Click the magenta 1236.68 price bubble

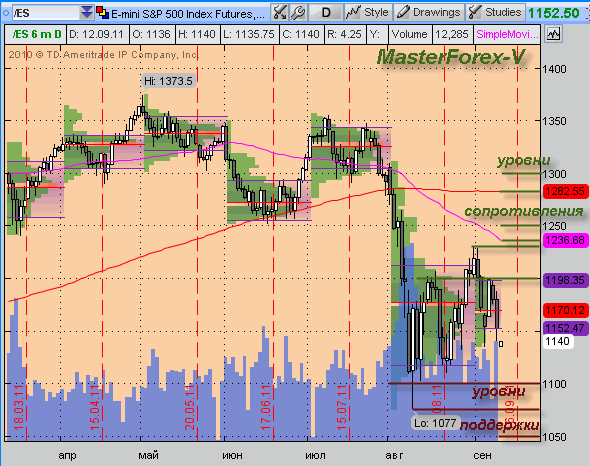pyautogui.click(x=566, y=240)
